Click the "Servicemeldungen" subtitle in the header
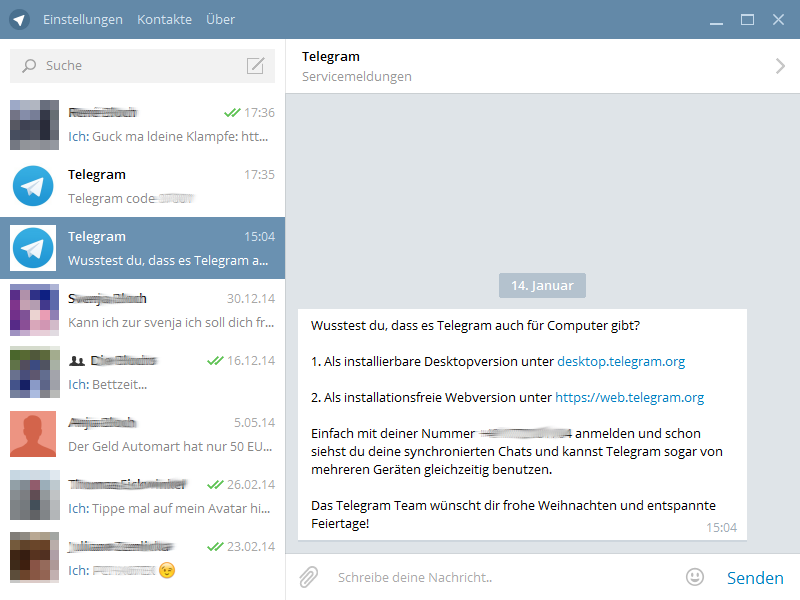Image resolution: width=800 pixels, height=600 pixels. (x=357, y=77)
